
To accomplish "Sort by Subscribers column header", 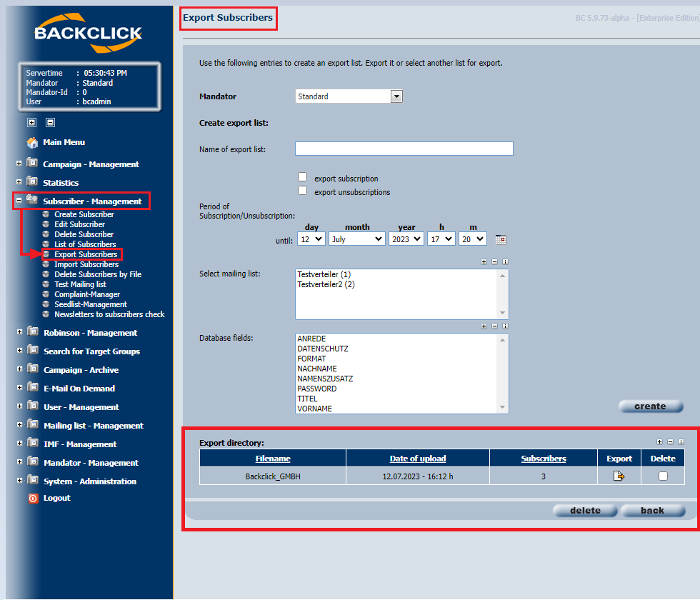I will 544,459.
